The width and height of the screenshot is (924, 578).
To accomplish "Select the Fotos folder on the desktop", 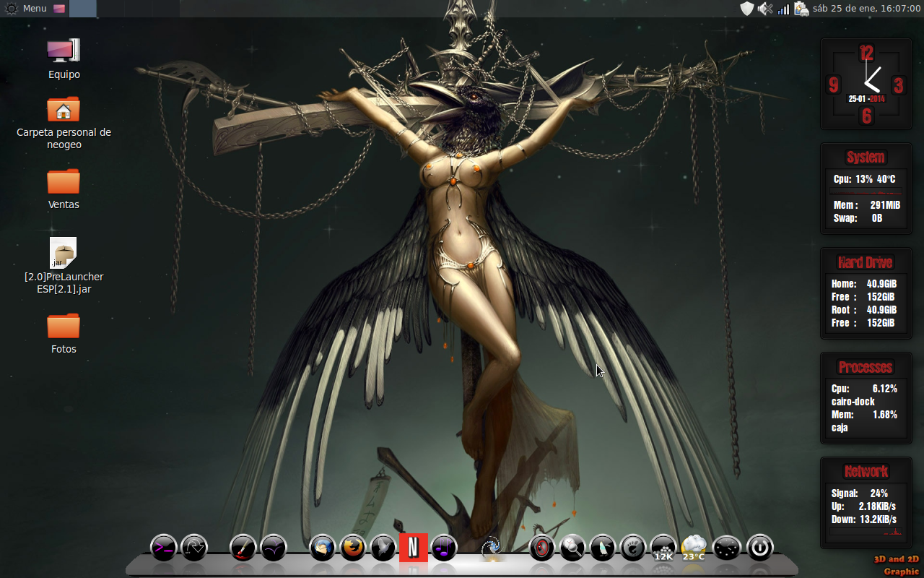I will (x=64, y=333).
